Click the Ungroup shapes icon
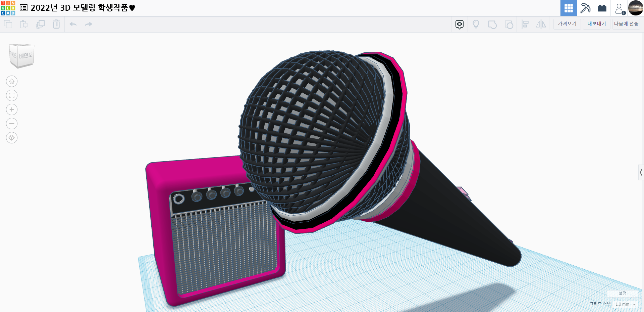The width and height of the screenshot is (644, 312). 509,25
